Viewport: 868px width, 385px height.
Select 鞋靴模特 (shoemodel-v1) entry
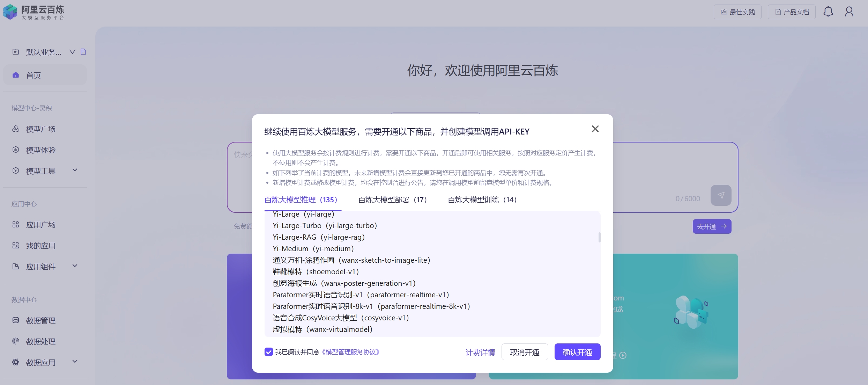pyautogui.click(x=316, y=272)
